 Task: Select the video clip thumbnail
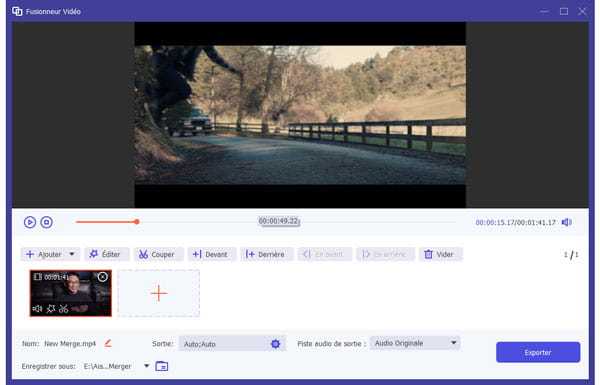point(71,293)
